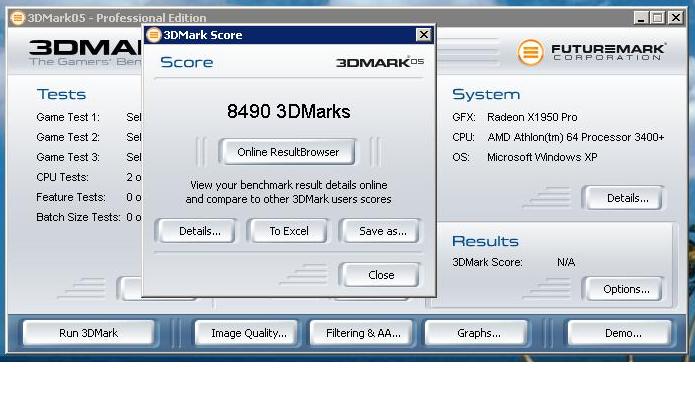Image resolution: width=695 pixels, height=400 pixels.
Task: Click the 'Game Test 1:' label
Action: 68,117
